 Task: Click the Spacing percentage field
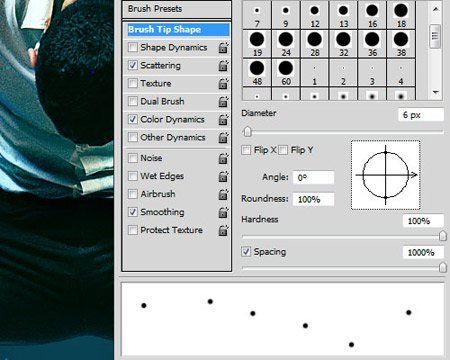(423, 252)
